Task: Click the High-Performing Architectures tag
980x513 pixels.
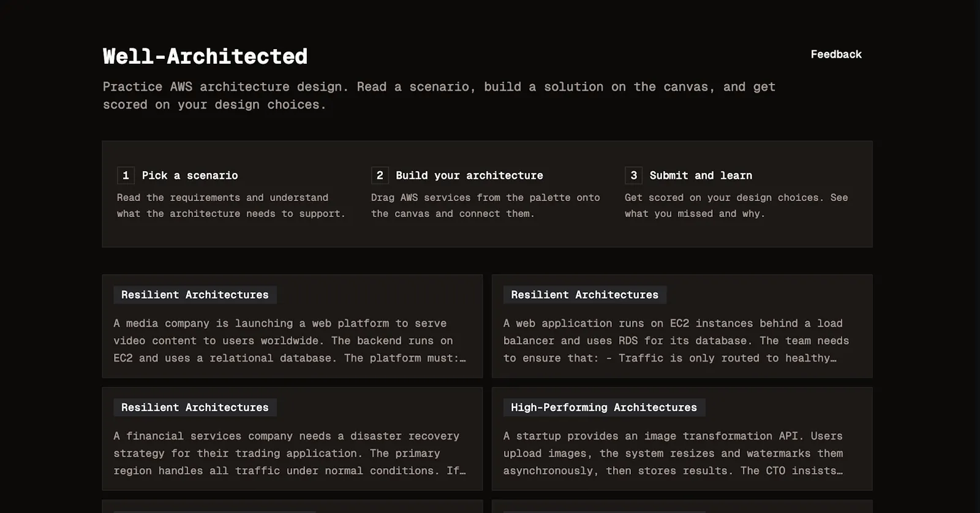Action: [x=604, y=408]
